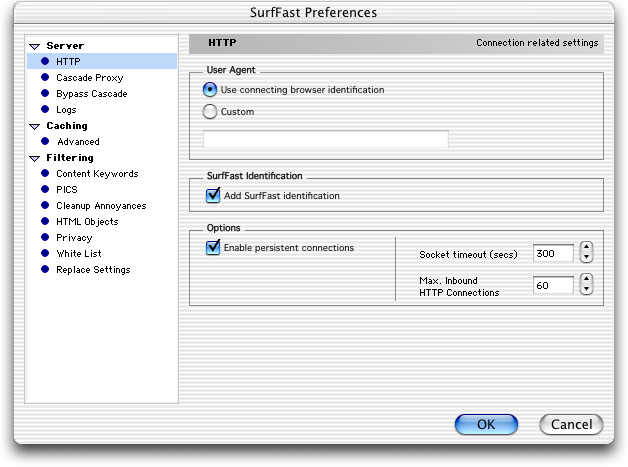Decrease Max. Inbound HTTP Connections with the down arrow

pyautogui.click(x=586, y=289)
